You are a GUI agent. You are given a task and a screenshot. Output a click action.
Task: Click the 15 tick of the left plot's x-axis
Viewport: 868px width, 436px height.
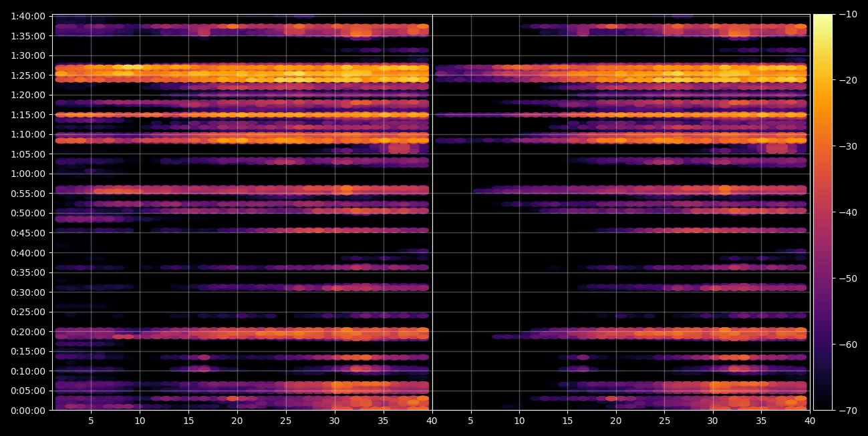188,421
